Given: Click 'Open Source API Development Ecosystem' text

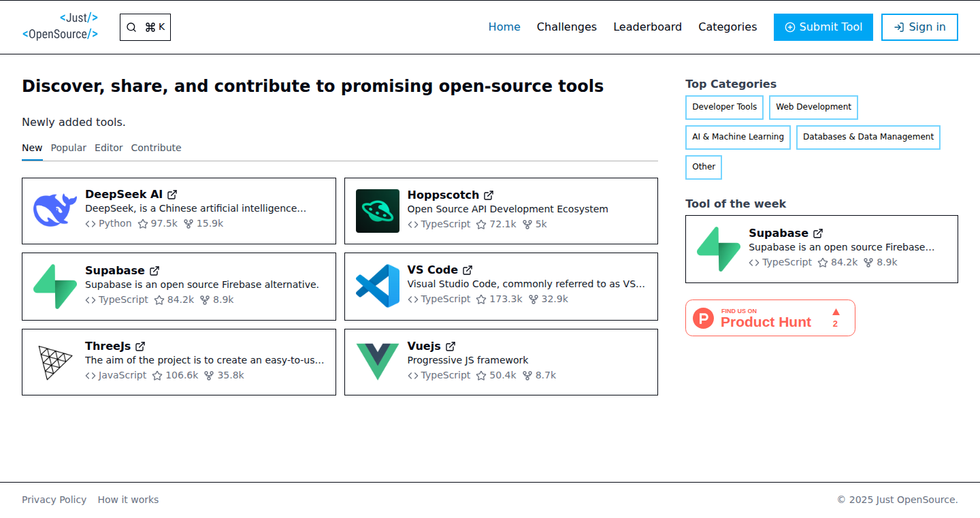Looking at the screenshot, I should (x=508, y=209).
